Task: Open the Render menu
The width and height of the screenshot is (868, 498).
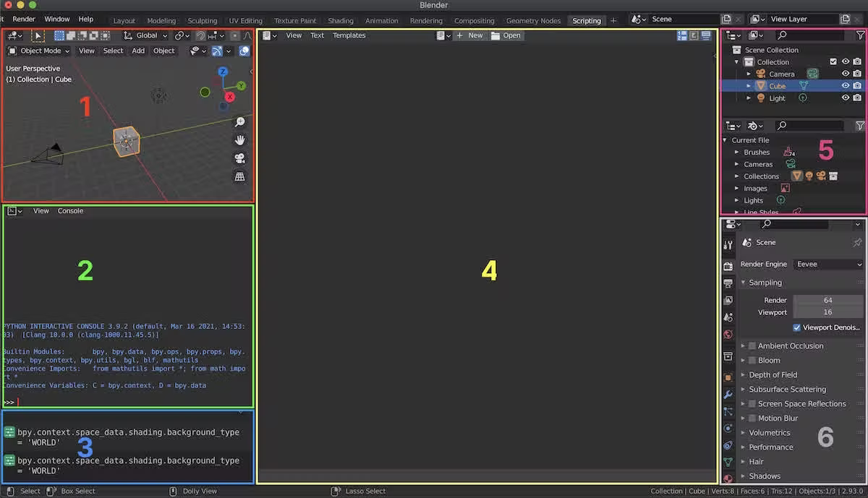Action: pyautogui.click(x=25, y=19)
